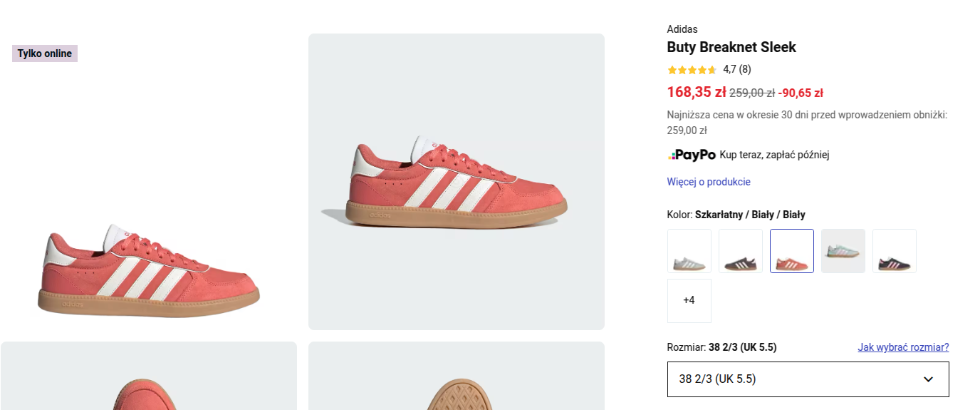980x410 pixels.
Task: Click the yellow star rating icons
Action: coord(692,70)
